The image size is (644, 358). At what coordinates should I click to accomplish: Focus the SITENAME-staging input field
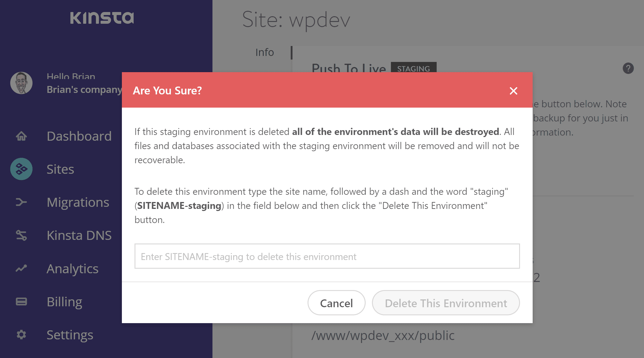327,256
